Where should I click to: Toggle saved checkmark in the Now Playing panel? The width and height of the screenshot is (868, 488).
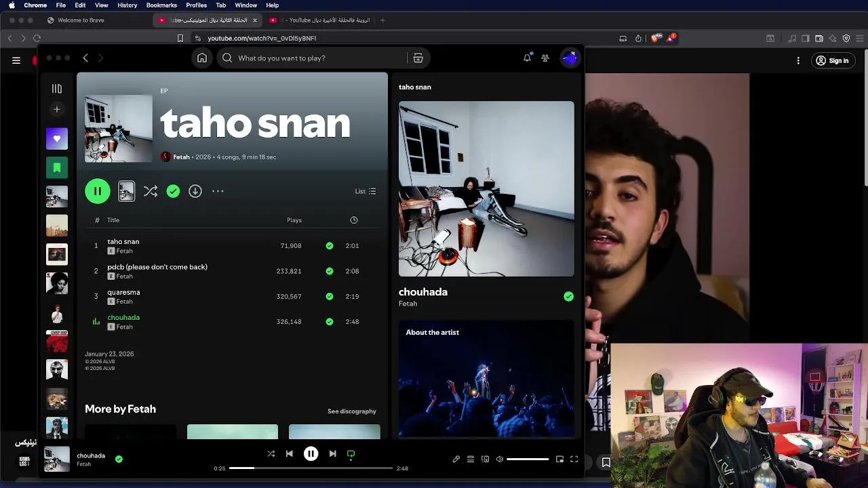[x=568, y=296]
